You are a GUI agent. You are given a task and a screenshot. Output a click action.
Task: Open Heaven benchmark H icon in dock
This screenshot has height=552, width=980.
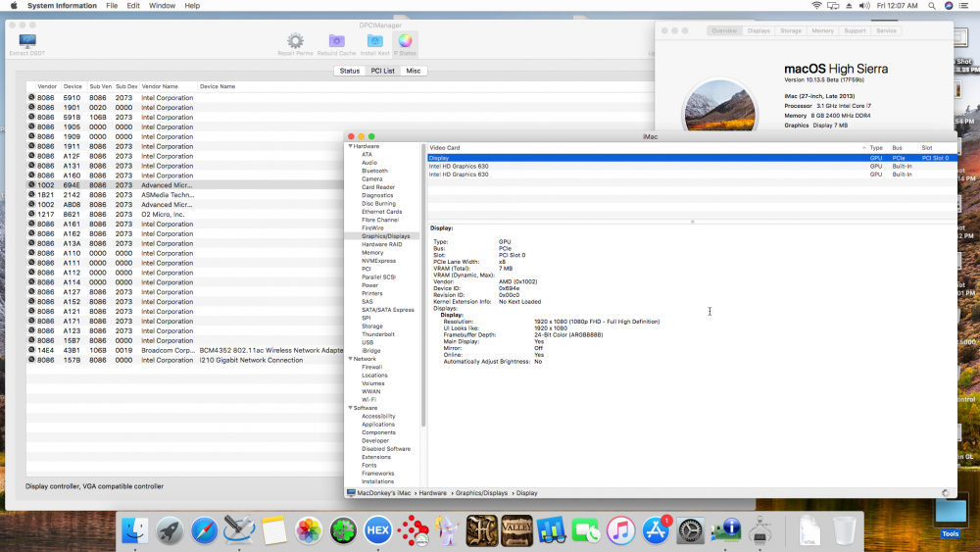pyautogui.click(x=482, y=530)
